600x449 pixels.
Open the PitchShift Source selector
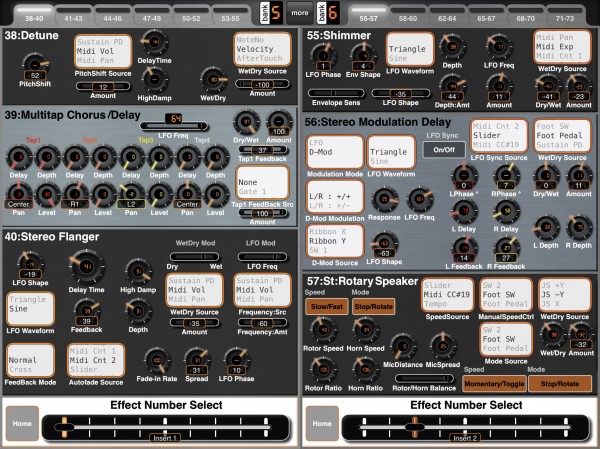pyautogui.click(x=103, y=51)
